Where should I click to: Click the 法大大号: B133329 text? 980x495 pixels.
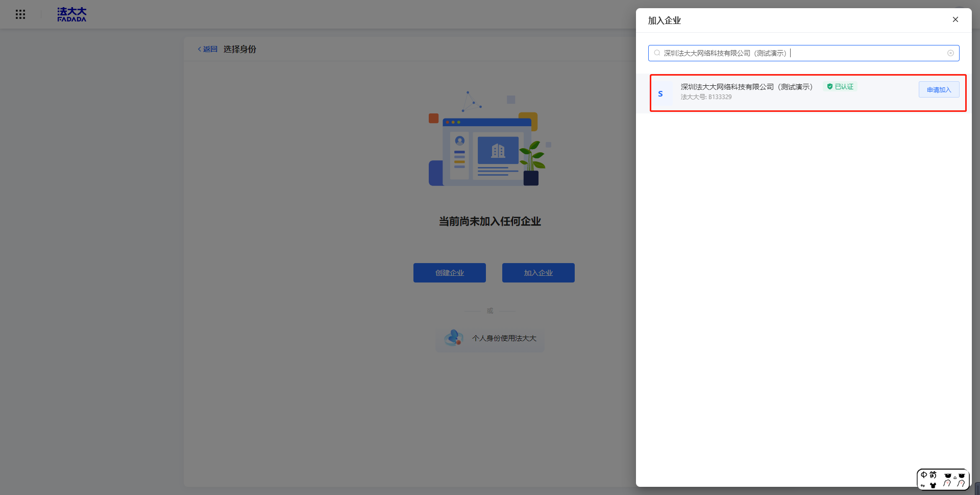click(706, 97)
